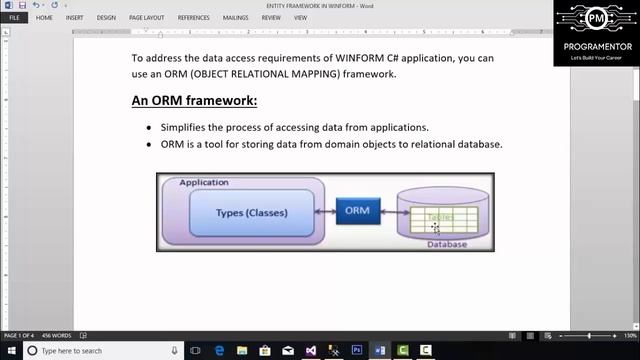Click the Redo/Repeat icon

54,5
